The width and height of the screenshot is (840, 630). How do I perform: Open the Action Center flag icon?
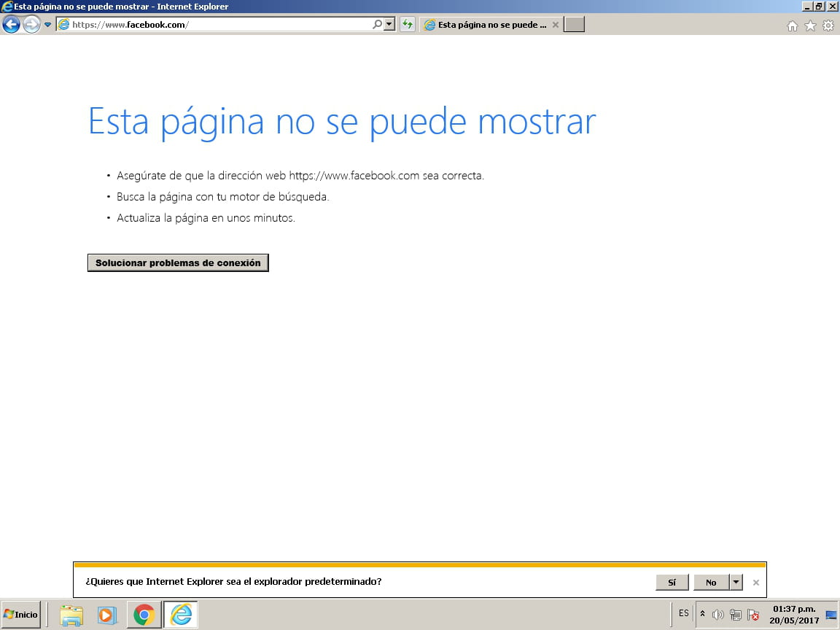753,615
